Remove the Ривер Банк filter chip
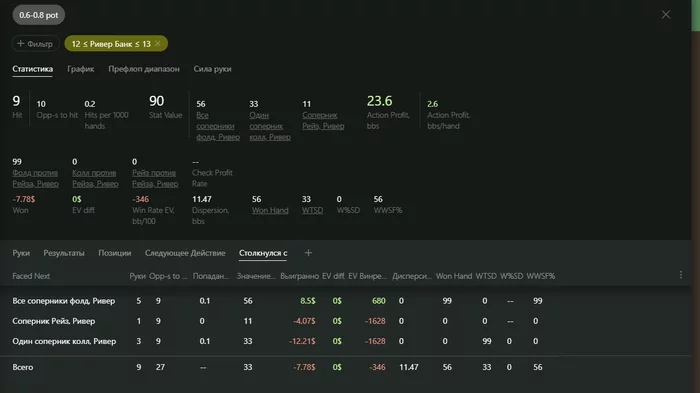Screen dimensions: 700x393 [x=158, y=43]
